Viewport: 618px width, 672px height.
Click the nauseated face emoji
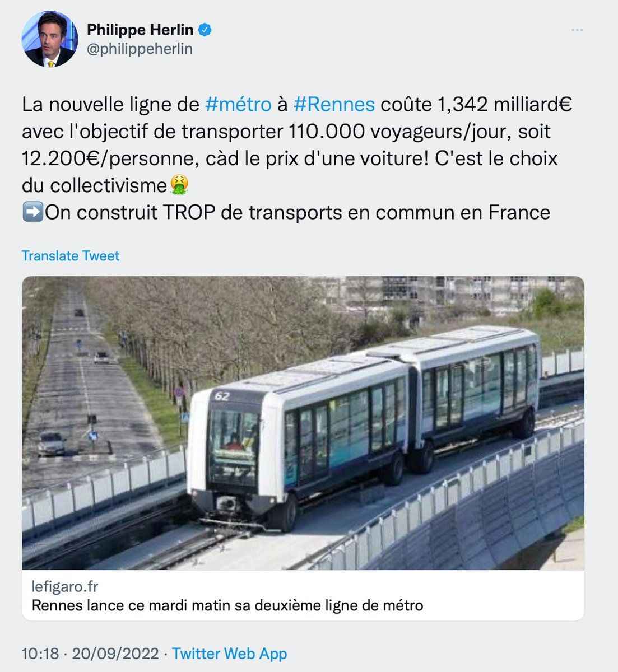pos(179,185)
